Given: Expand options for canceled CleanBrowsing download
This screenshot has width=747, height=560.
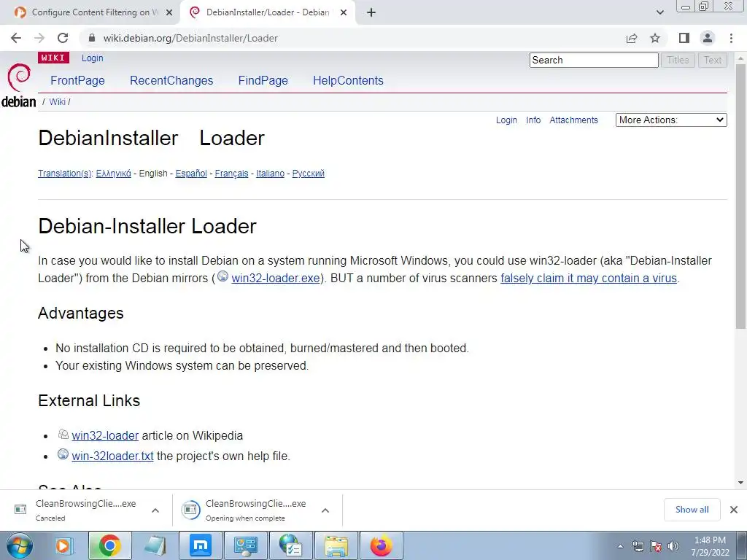Looking at the screenshot, I should click(x=155, y=510).
